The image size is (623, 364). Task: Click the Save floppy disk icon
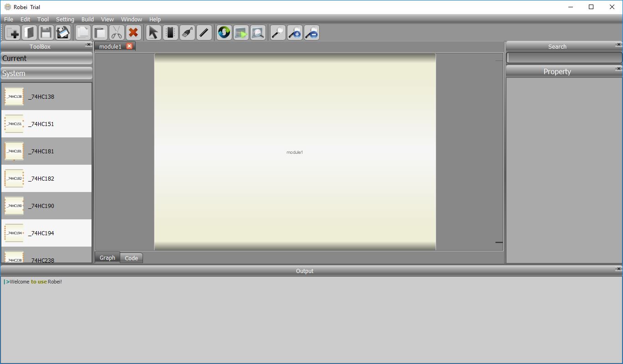46,33
